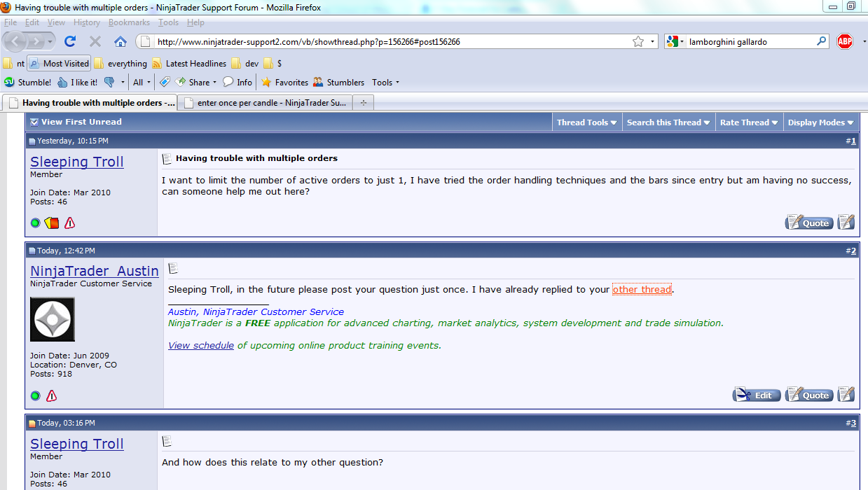Click NinjaTrader_Austin's avatar image
Image resolution: width=868 pixels, height=490 pixels.
pyautogui.click(x=53, y=319)
